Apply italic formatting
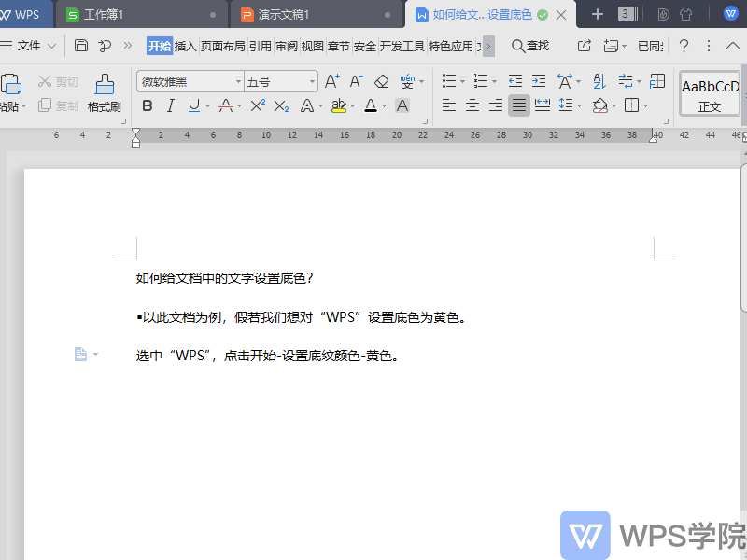Viewport: 747px width, 560px height. coord(170,105)
